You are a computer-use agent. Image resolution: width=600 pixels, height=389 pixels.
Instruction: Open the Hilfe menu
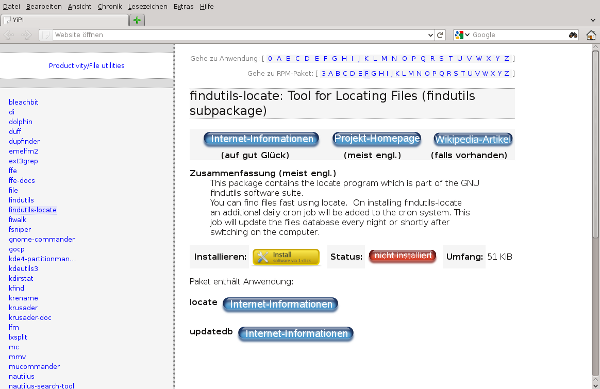(x=207, y=7)
